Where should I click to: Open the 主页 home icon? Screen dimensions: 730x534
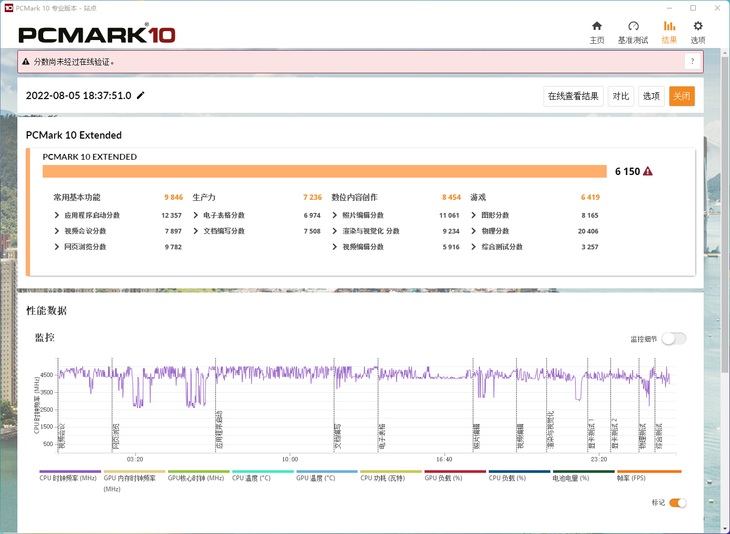pos(597,26)
